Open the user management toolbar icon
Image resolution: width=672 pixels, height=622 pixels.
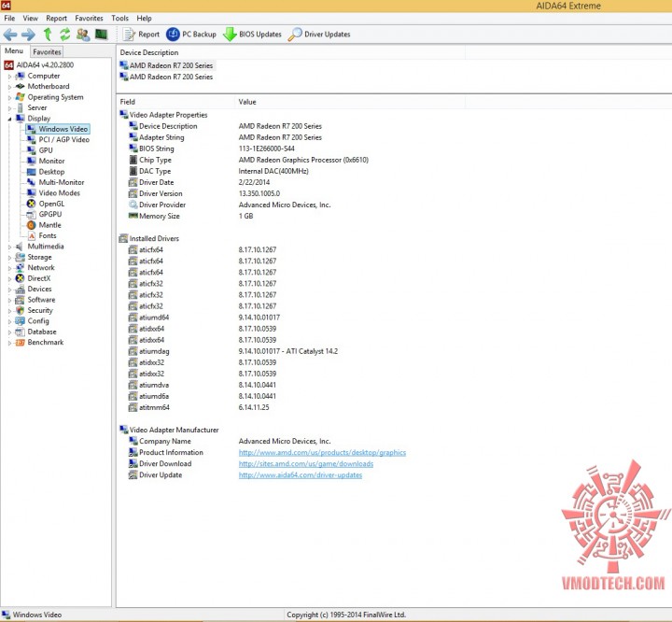[83, 35]
